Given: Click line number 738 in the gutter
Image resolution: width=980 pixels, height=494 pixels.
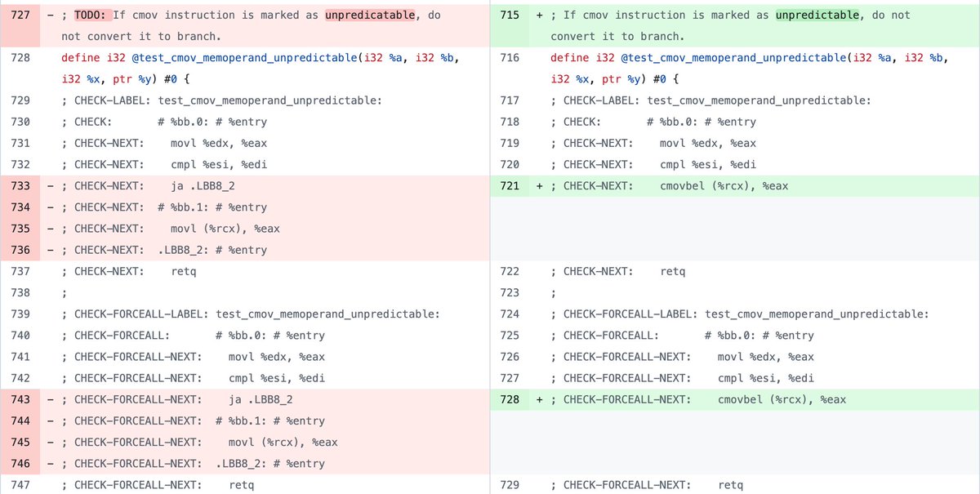Looking at the screenshot, I should [20, 292].
